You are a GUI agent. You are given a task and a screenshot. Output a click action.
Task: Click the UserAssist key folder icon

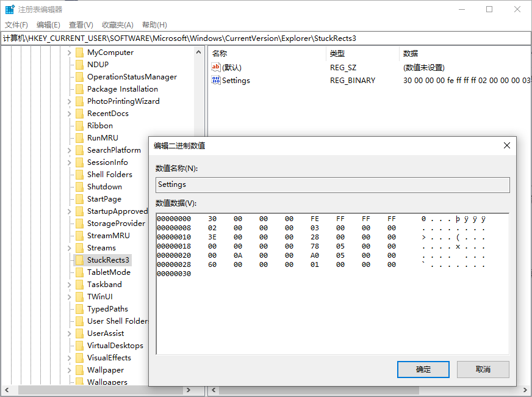[x=81, y=333]
